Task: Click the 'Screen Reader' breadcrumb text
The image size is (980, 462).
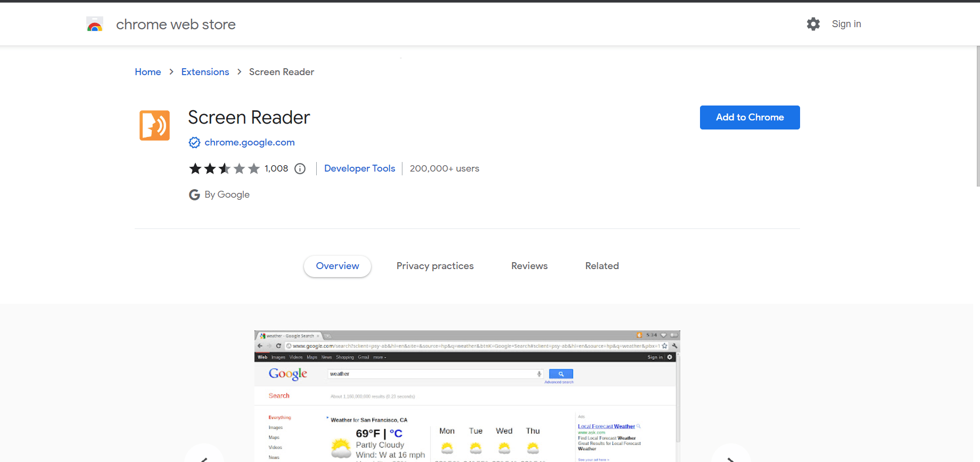Action: click(282, 72)
